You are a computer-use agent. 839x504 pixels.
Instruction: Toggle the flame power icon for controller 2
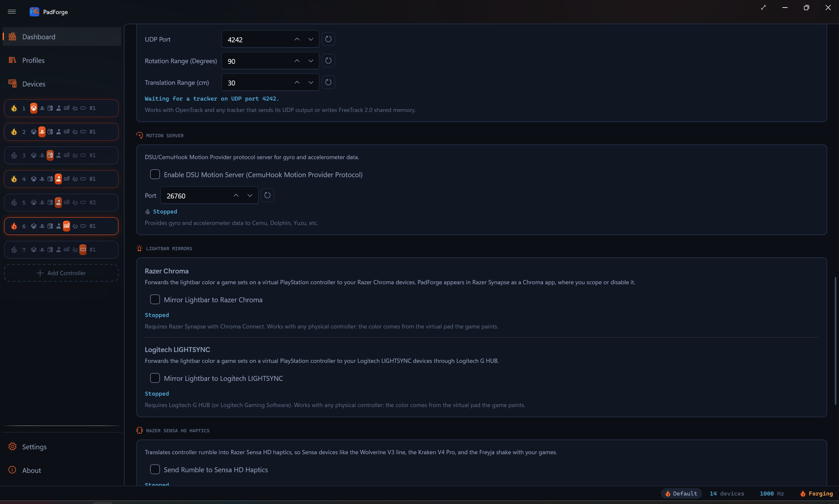[x=14, y=132]
